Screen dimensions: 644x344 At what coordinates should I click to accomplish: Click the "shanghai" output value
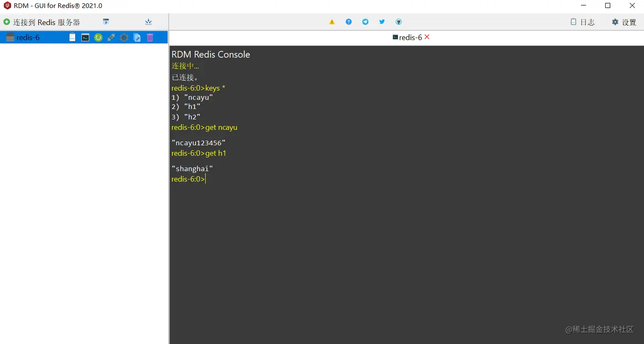192,169
